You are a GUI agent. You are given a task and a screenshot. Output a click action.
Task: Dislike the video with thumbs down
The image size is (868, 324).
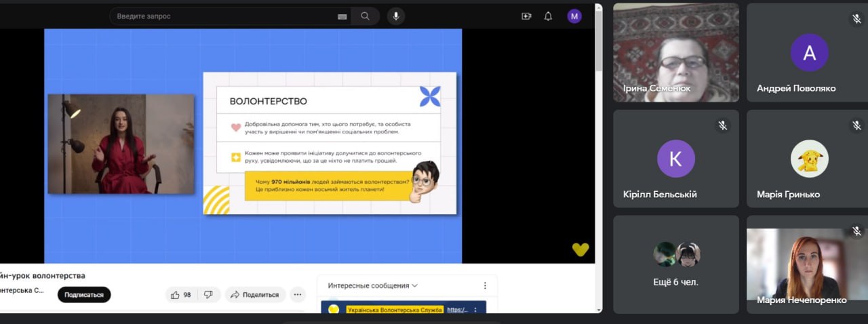pyautogui.click(x=209, y=295)
